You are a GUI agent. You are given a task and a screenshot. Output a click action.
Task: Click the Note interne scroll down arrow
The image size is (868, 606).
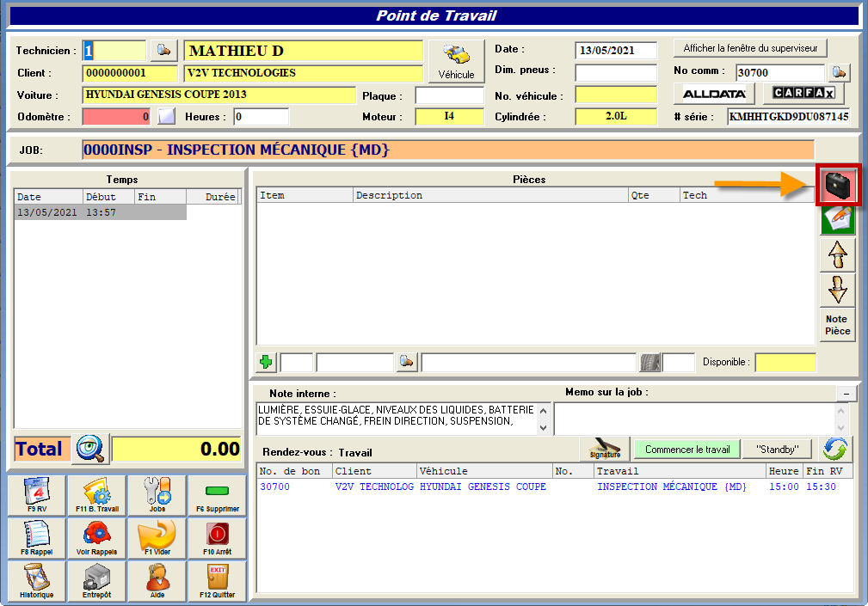click(543, 427)
